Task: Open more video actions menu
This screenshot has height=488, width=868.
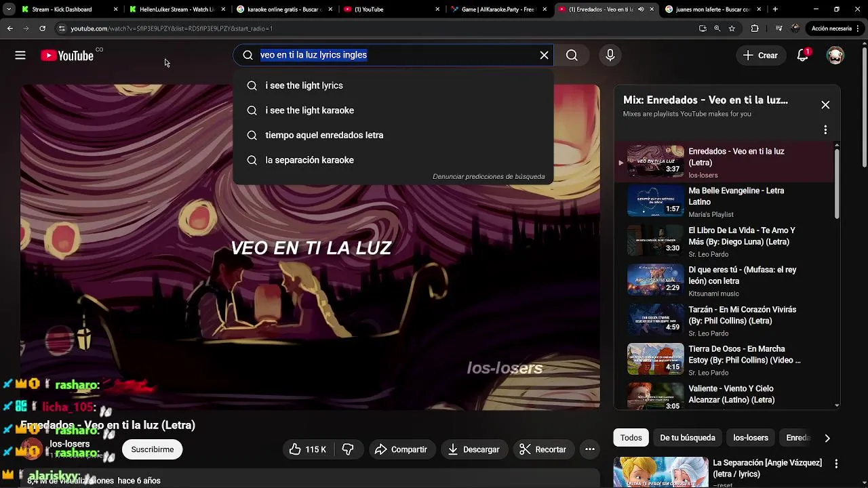Action: (590, 449)
